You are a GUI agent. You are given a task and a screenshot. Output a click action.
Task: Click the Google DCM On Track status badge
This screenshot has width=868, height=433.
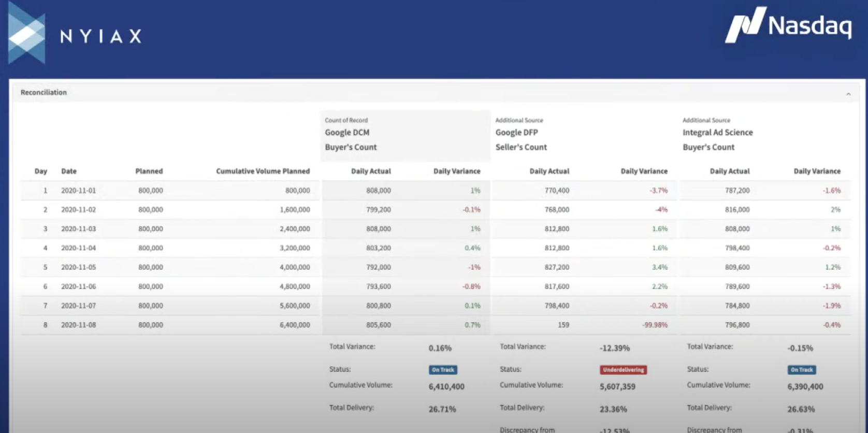[x=443, y=370]
